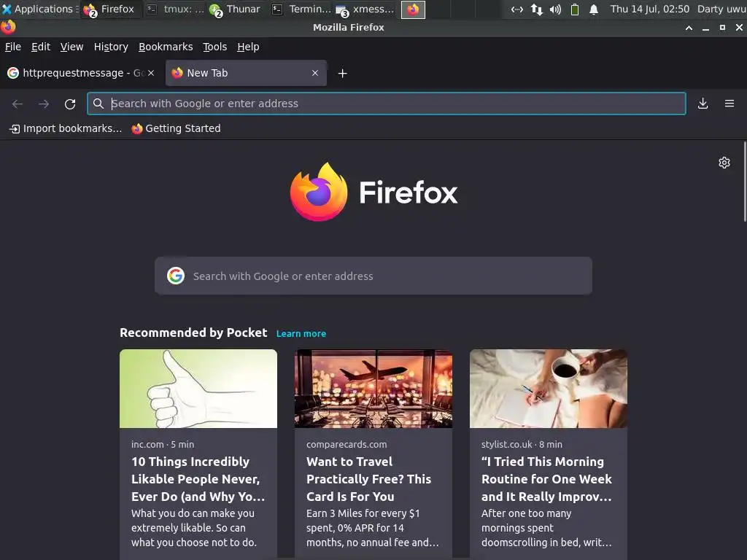
Task: Open the Help menu
Action: [x=248, y=47]
